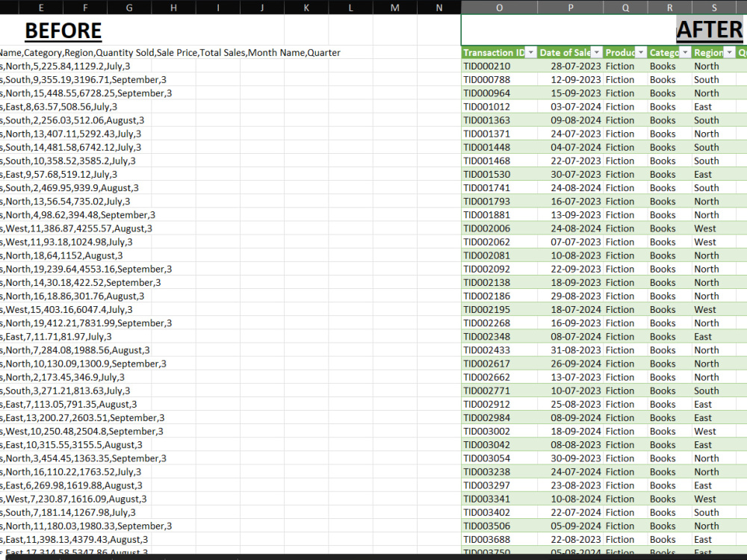Select cell TID000964
This screenshot has height=560, width=747.
coord(499,93)
